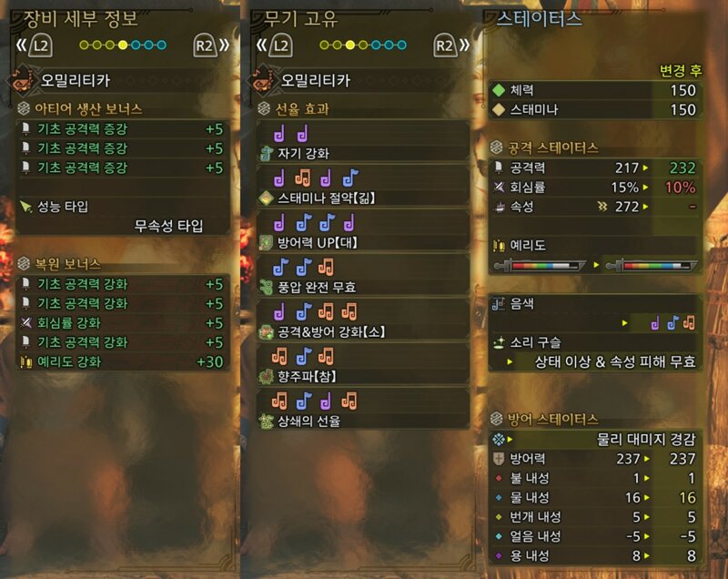The width and height of the screenshot is (728, 579).
Task: Go to previous page with left L2 arrows
Action: 34,45
